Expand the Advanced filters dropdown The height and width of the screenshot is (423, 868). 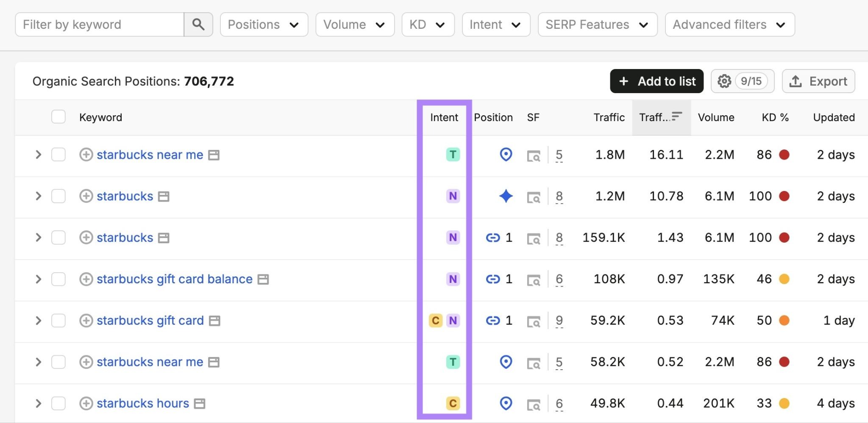(730, 25)
